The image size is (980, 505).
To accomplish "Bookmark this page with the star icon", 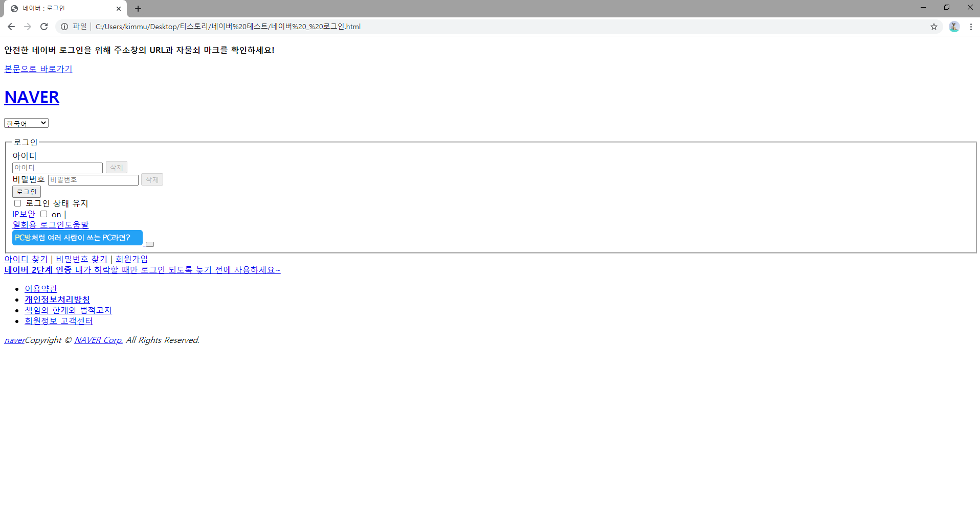I will [934, 27].
